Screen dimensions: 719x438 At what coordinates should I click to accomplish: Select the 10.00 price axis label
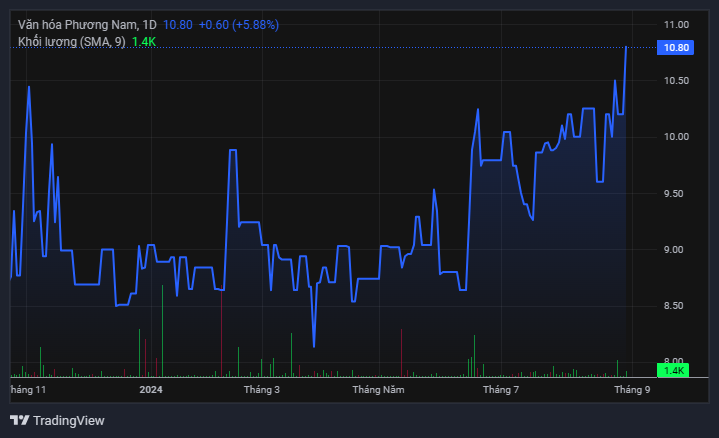[x=676, y=137]
